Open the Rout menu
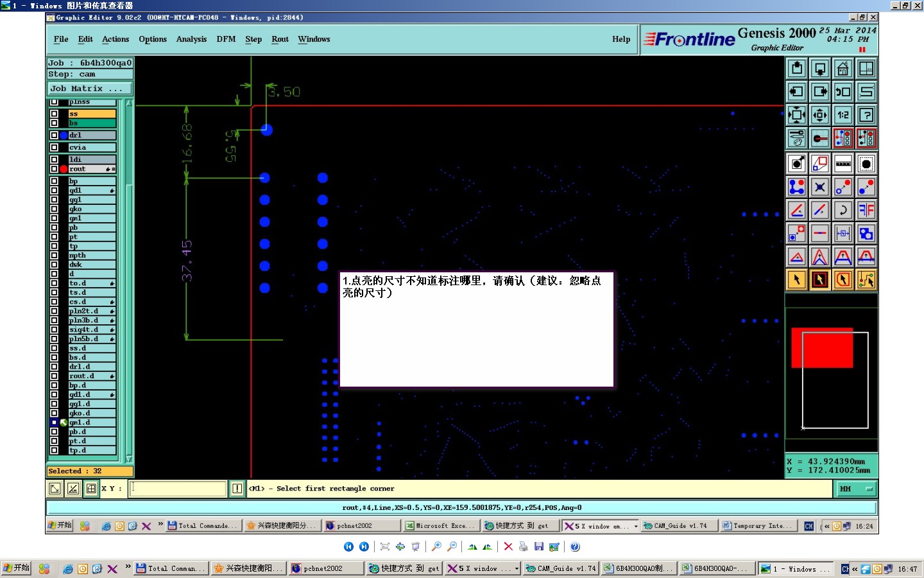 coord(280,39)
